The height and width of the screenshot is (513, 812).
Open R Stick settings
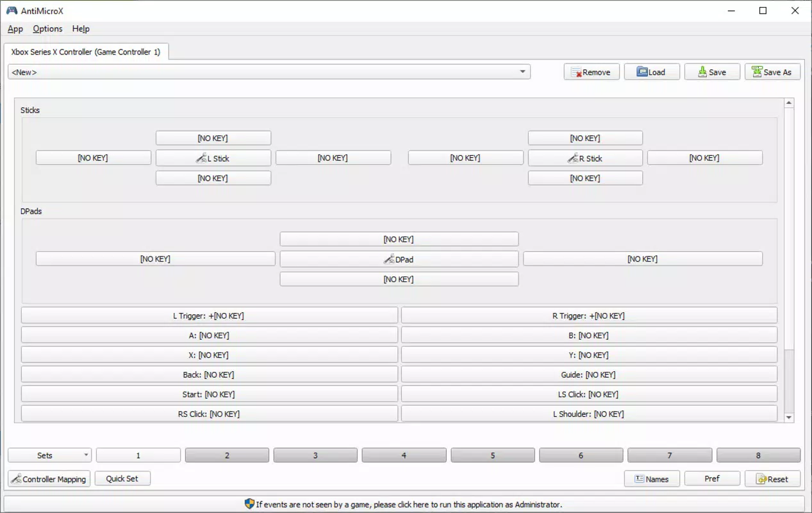click(x=585, y=158)
